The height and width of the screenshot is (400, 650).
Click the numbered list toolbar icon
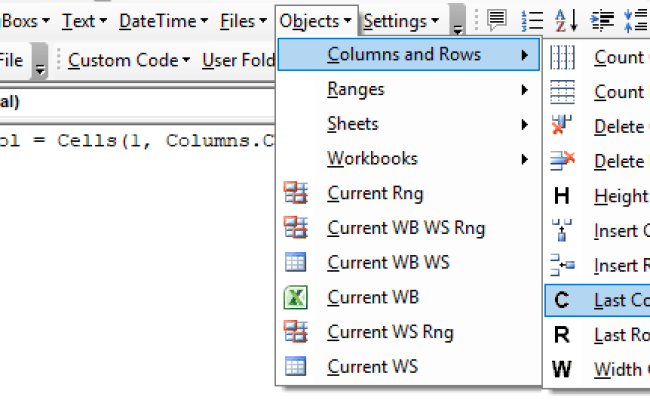point(532,21)
